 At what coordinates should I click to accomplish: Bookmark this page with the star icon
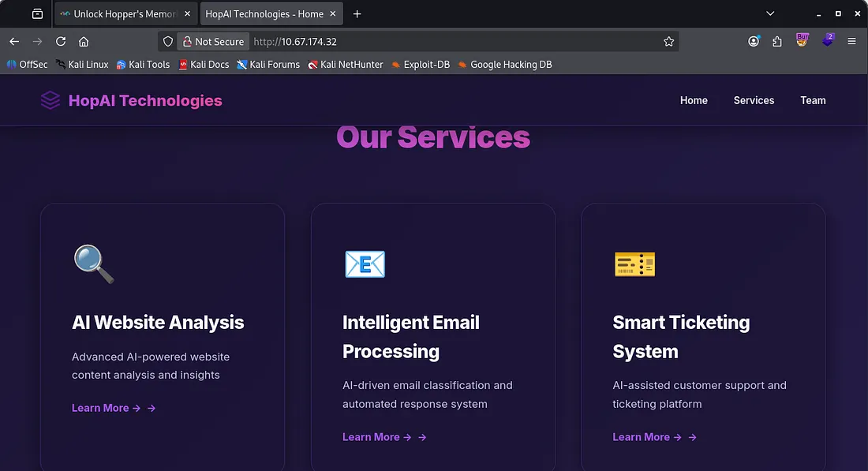(x=668, y=42)
